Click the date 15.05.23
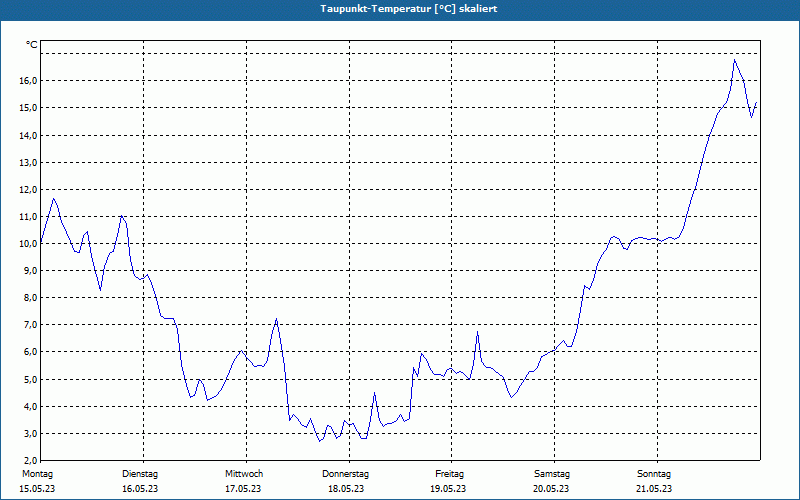 (x=37, y=489)
